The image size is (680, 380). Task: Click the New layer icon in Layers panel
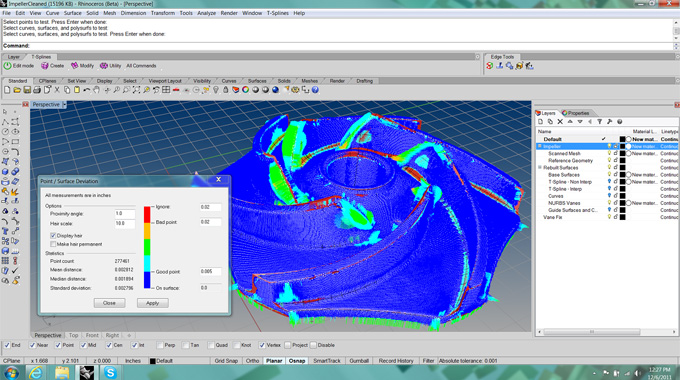coord(540,122)
